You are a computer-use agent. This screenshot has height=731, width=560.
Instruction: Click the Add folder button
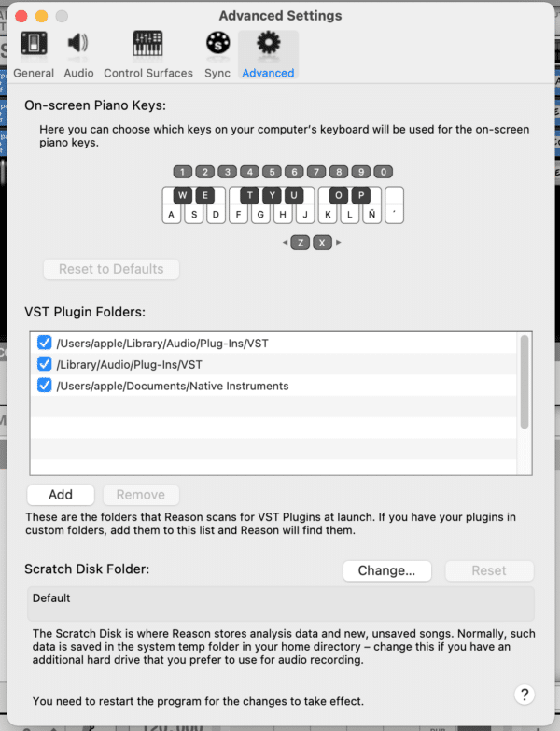tap(61, 495)
